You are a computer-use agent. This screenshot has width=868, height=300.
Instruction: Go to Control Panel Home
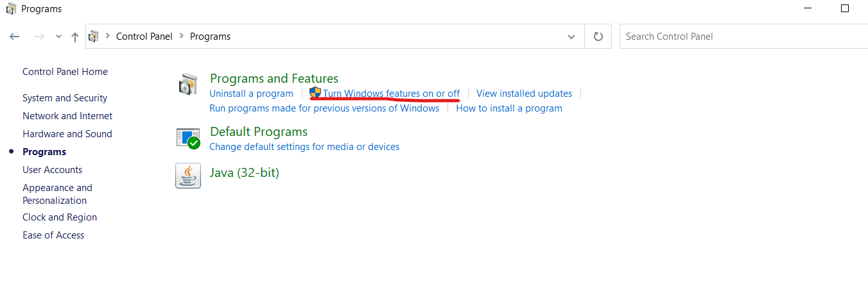65,72
